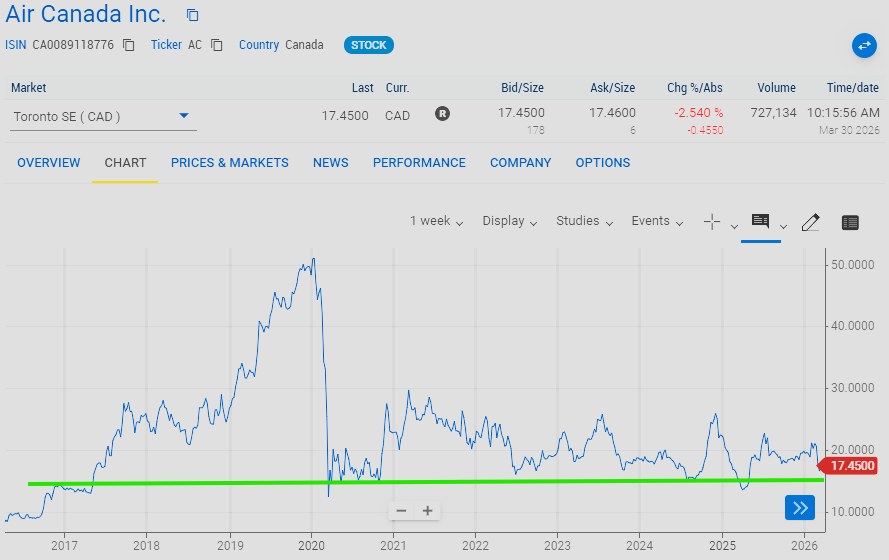Zoom out the chart with minus button
Image resolution: width=889 pixels, height=560 pixels.
(401, 511)
